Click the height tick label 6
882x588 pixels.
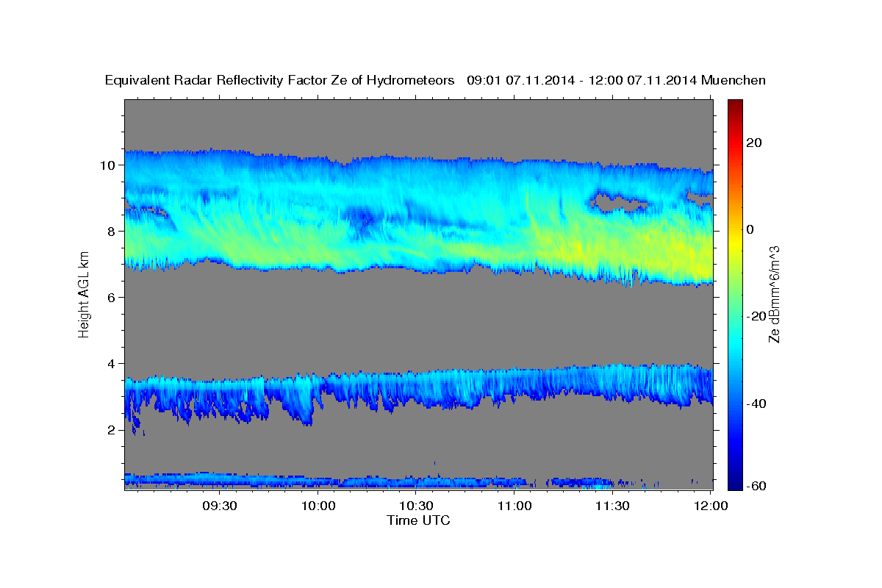[x=112, y=298]
